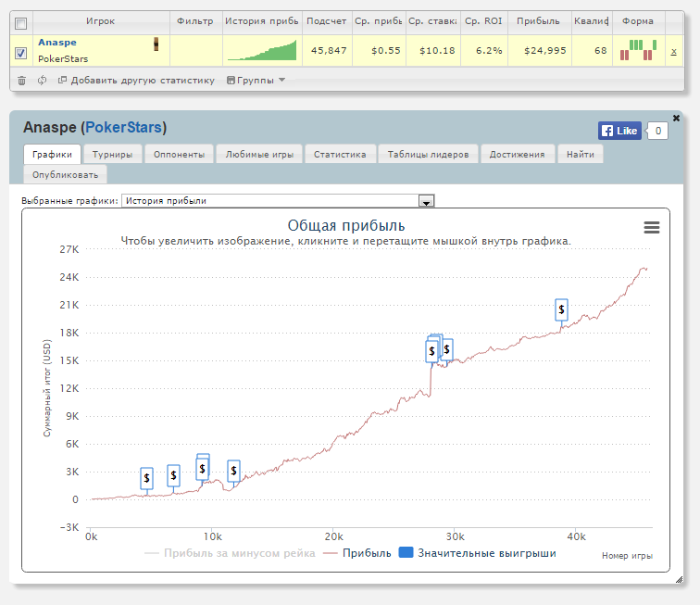The width and height of the screenshot is (700, 605).
Task: Open the 'Опубликовать' tab
Action: pyautogui.click(x=65, y=175)
